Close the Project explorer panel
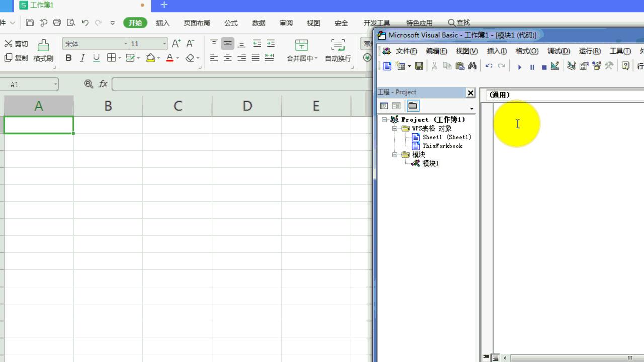The width and height of the screenshot is (644, 362). [471, 92]
